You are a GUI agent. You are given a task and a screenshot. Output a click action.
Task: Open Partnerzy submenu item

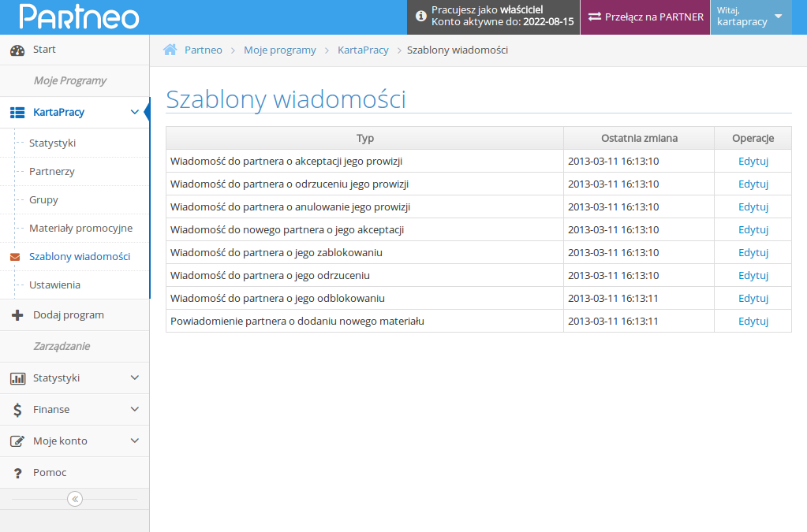[75, 171]
